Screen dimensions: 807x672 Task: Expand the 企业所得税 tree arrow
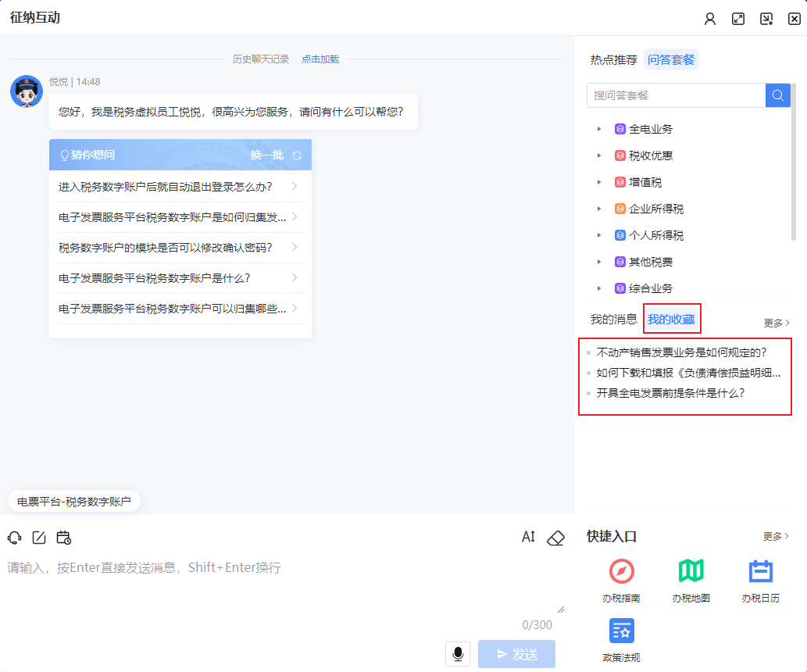click(x=599, y=209)
